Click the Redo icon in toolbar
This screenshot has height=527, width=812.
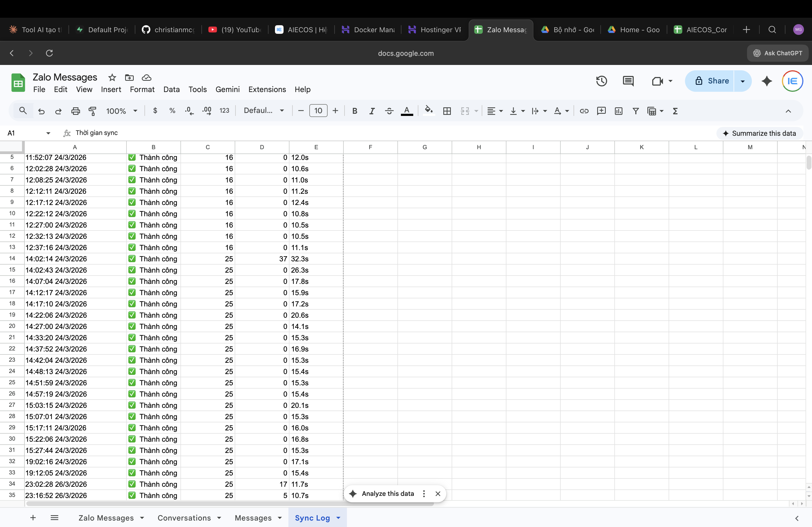tap(58, 111)
